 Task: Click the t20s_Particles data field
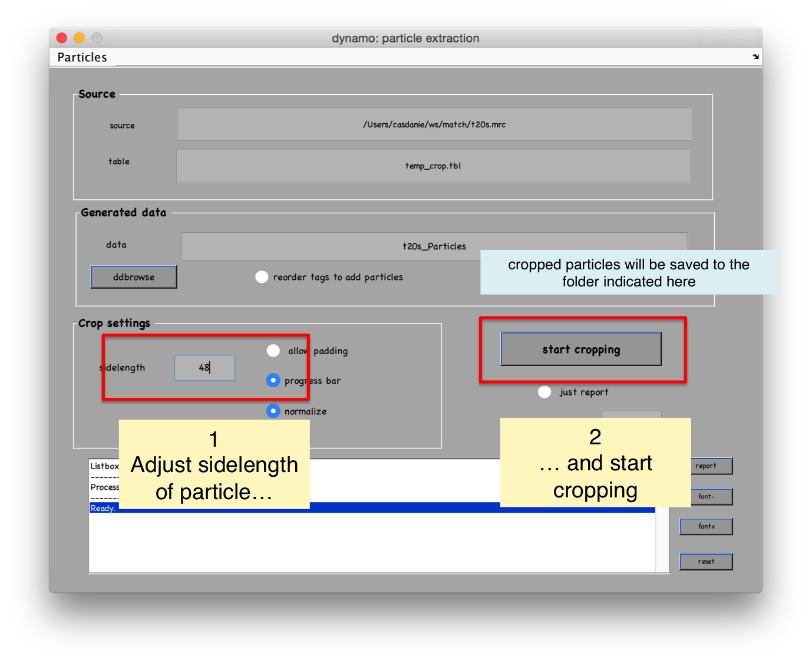click(x=434, y=246)
